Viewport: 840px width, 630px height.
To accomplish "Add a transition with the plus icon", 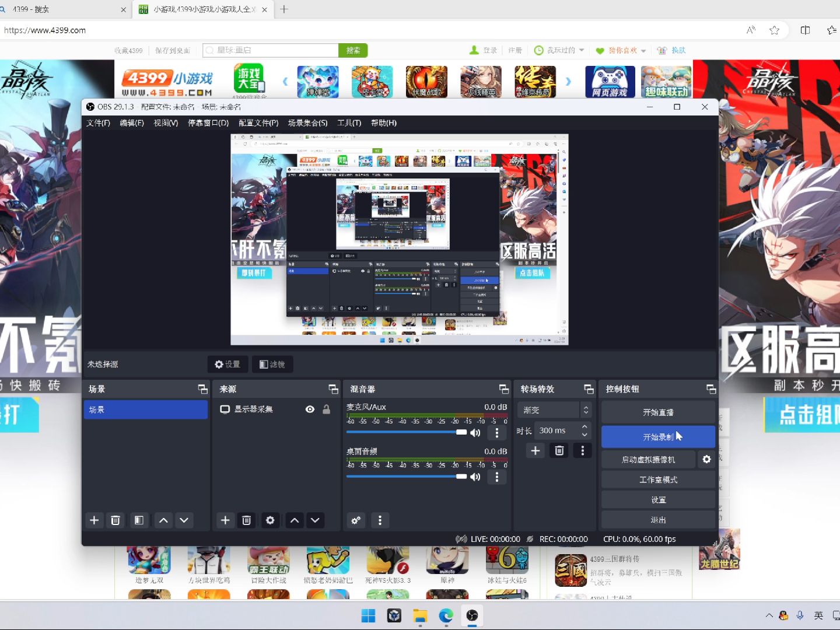I will coord(535,450).
